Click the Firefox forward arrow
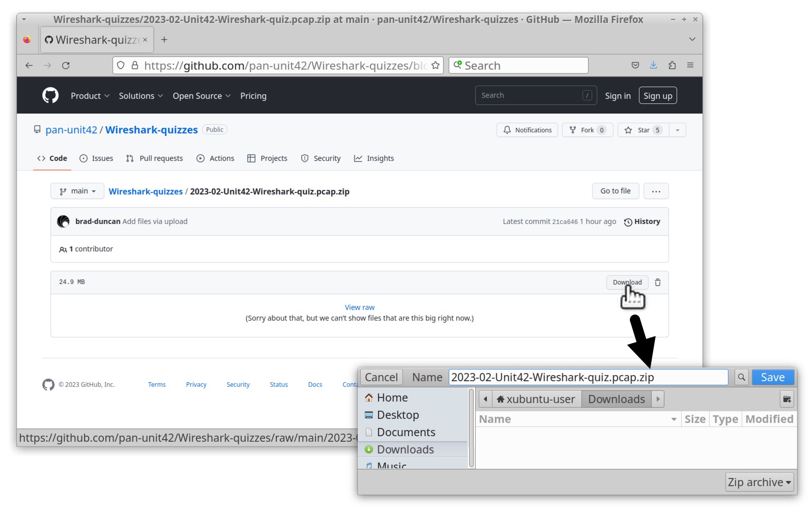 click(x=47, y=65)
